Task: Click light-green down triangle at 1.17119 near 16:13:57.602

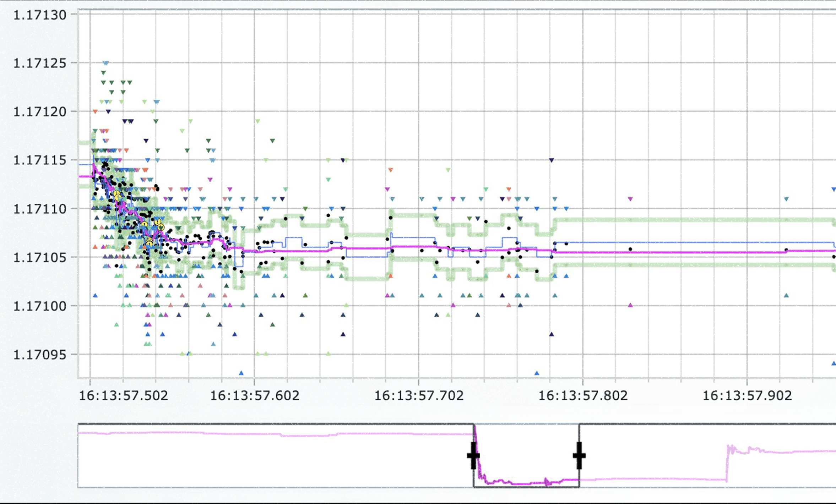Action: point(257,121)
